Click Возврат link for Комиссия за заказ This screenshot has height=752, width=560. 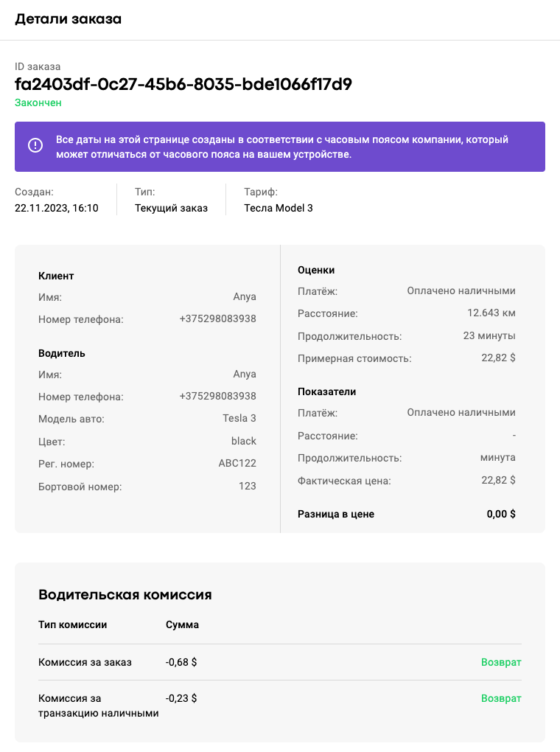(501, 662)
